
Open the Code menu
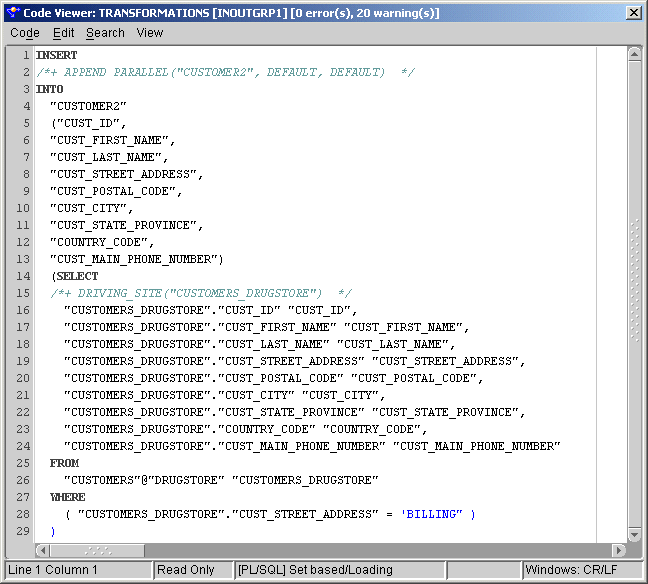coord(25,33)
